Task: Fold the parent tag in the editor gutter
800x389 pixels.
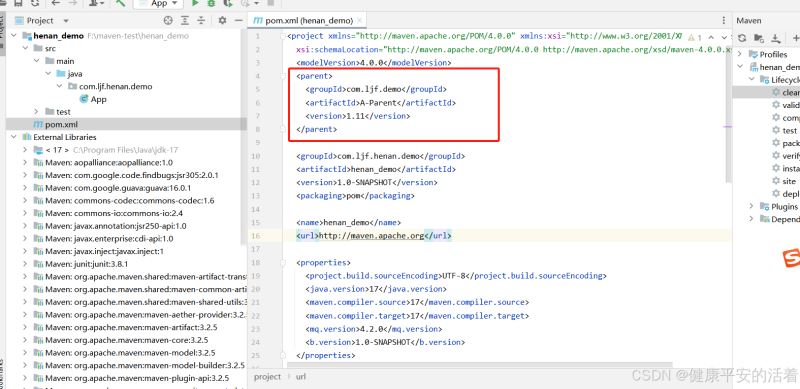Action: 283,76
